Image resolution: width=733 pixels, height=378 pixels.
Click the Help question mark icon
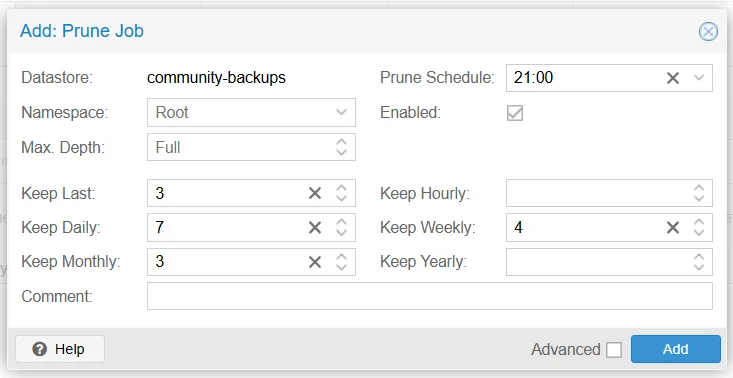[40, 349]
